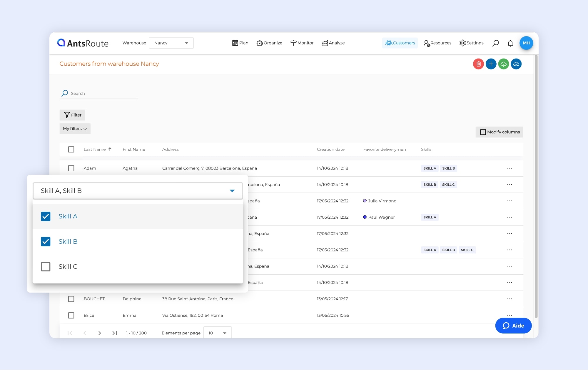The width and height of the screenshot is (588, 370).
Task: Click the Filter button
Action: [x=72, y=115]
